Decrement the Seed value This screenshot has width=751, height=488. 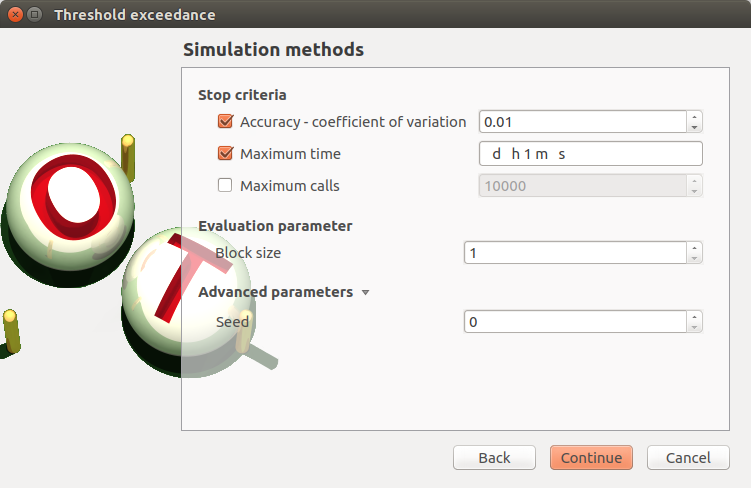click(694, 327)
